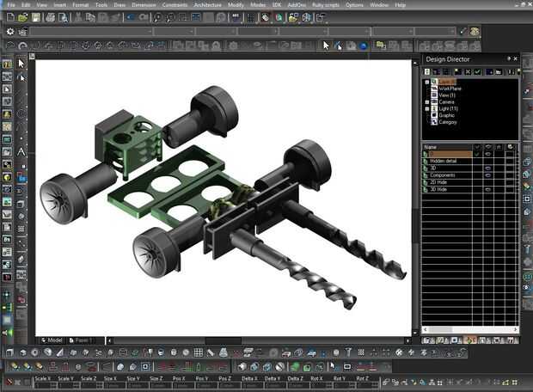Image resolution: width=533 pixels, height=392 pixels.
Task: Click the Print icon
Action: point(51,17)
